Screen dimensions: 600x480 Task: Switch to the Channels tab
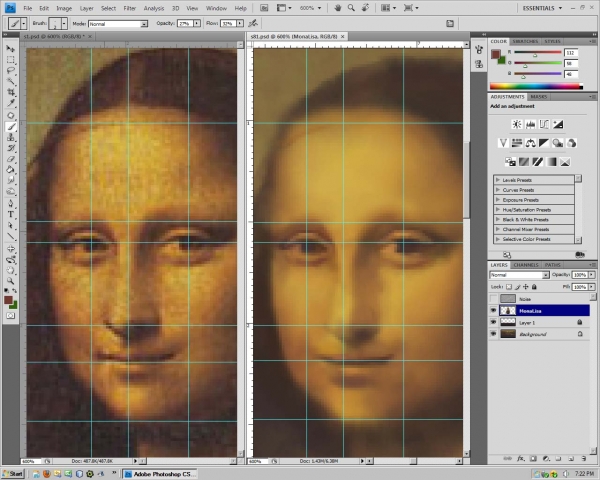(x=526, y=265)
